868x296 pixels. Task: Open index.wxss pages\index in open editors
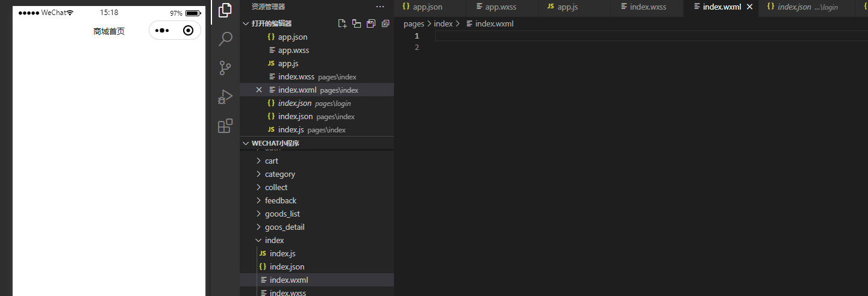coord(317,76)
